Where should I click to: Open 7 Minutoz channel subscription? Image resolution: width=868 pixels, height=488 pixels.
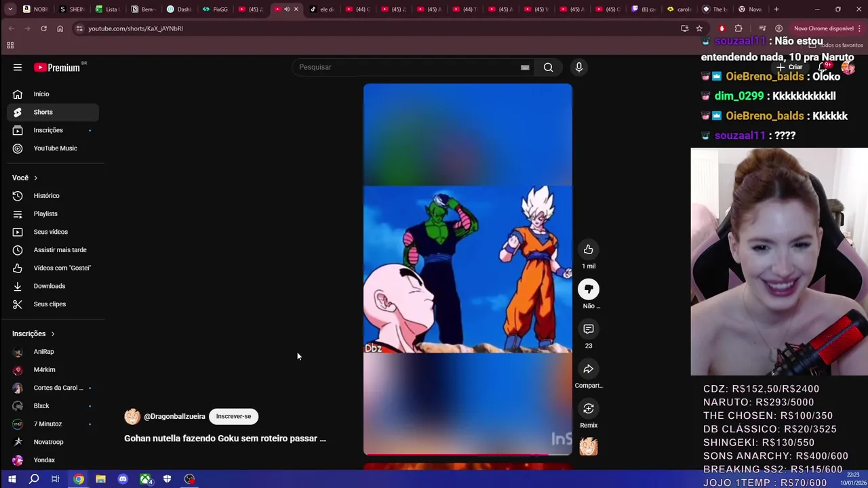coord(53,424)
